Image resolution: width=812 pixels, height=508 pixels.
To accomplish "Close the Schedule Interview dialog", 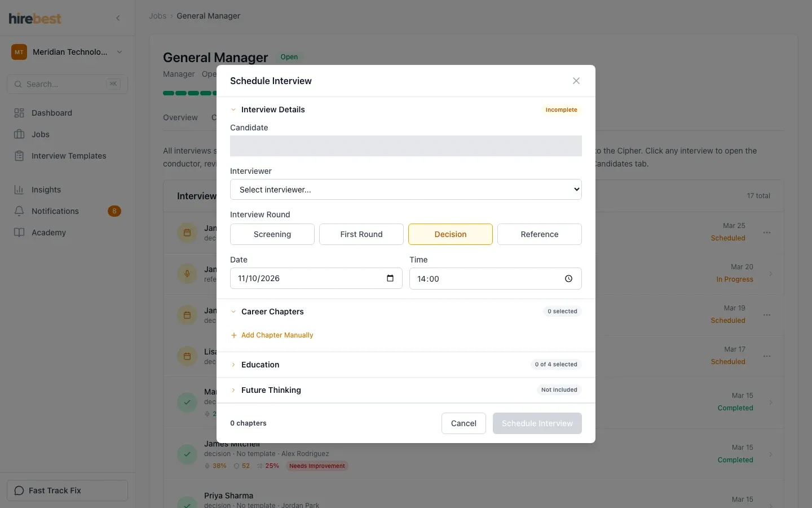I will 576,81.
